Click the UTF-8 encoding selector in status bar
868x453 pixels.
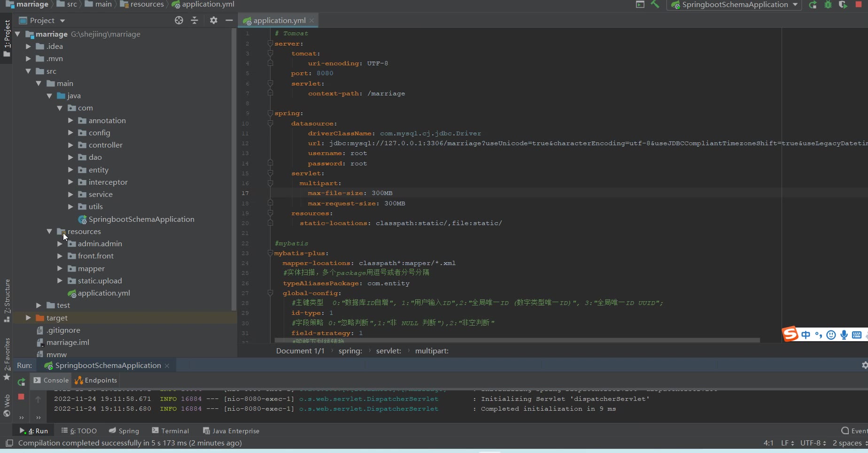(813, 443)
